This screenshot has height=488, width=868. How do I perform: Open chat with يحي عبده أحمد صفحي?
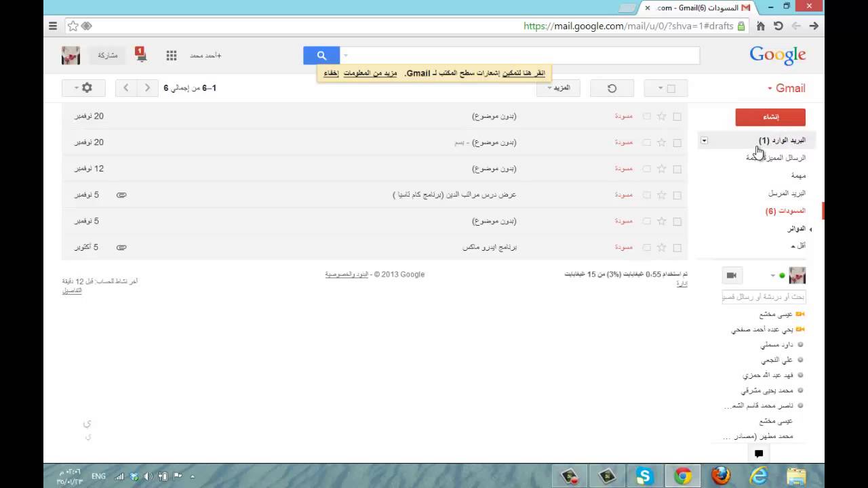[762, 329]
